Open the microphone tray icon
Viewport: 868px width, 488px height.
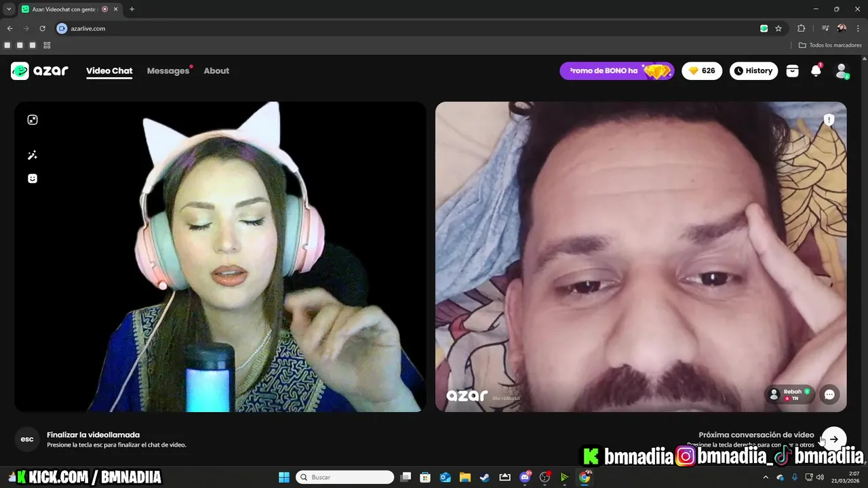click(794, 477)
